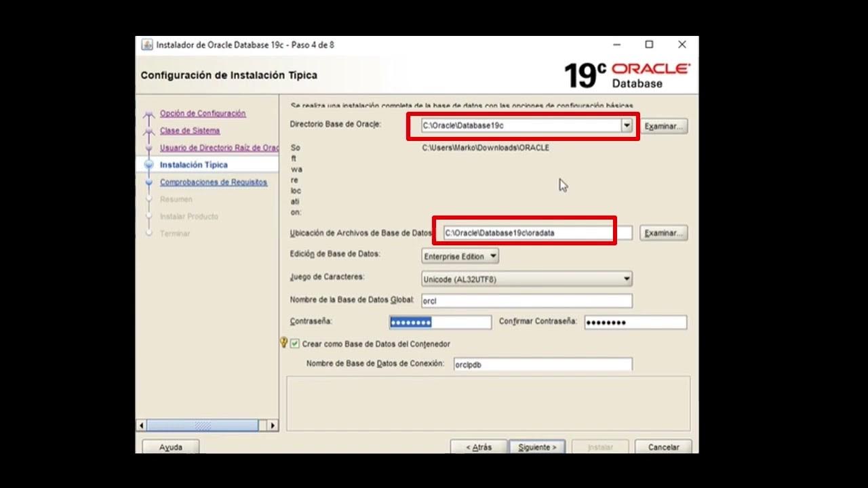Screen dimensions: 868x488
Task: Click Examinar next to Ubicación de Archivos
Action: point(663,232)
